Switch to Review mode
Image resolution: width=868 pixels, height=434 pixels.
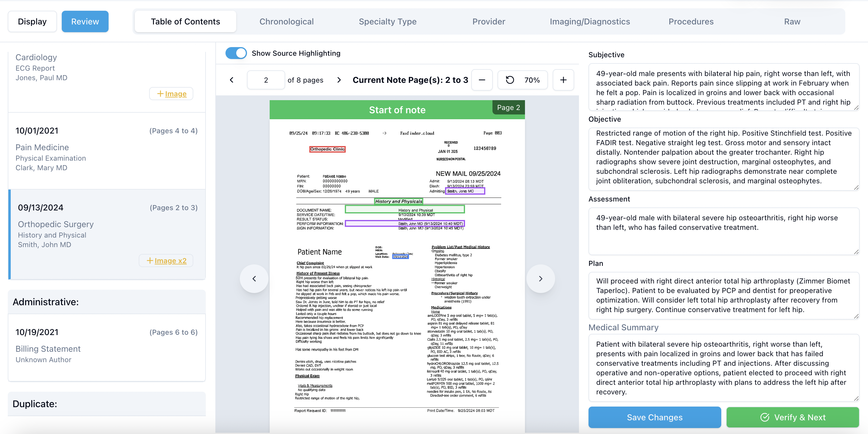click(x=85, y=21)
